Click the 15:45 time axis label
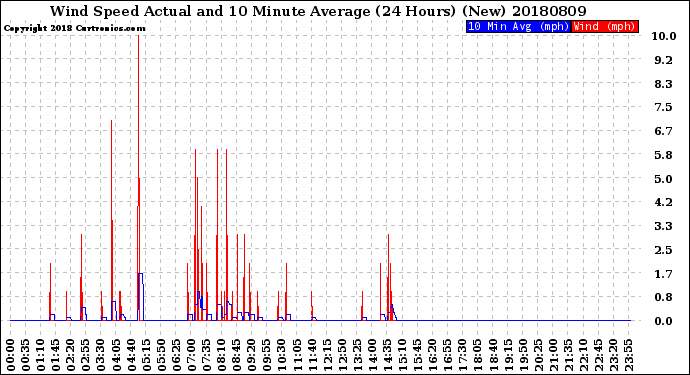 [x=418, y=355]
